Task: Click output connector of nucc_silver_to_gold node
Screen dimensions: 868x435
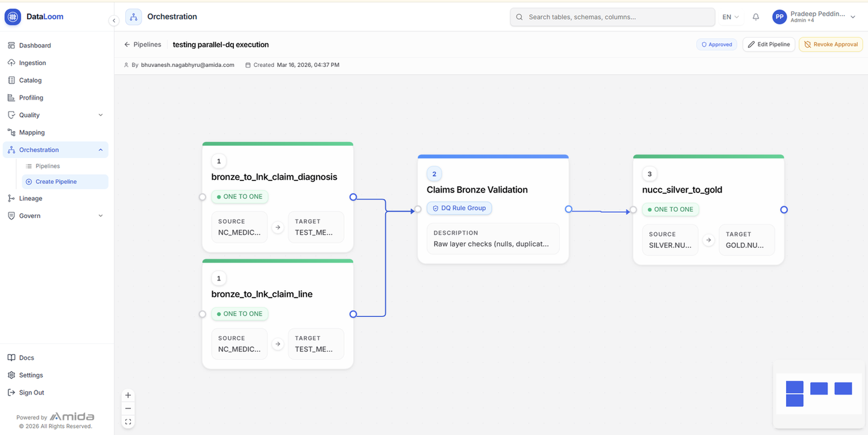Action: (x=784, y=210)
